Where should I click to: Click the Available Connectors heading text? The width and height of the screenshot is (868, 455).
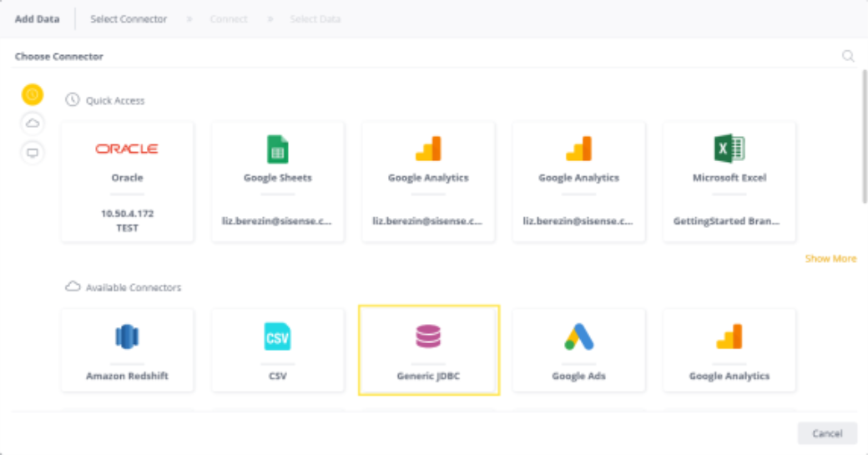(134, 287)
